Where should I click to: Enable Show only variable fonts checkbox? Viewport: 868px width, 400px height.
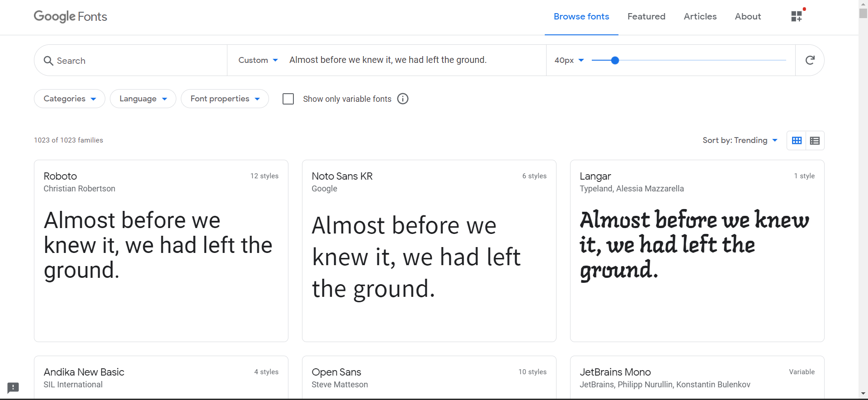(288, 99)
